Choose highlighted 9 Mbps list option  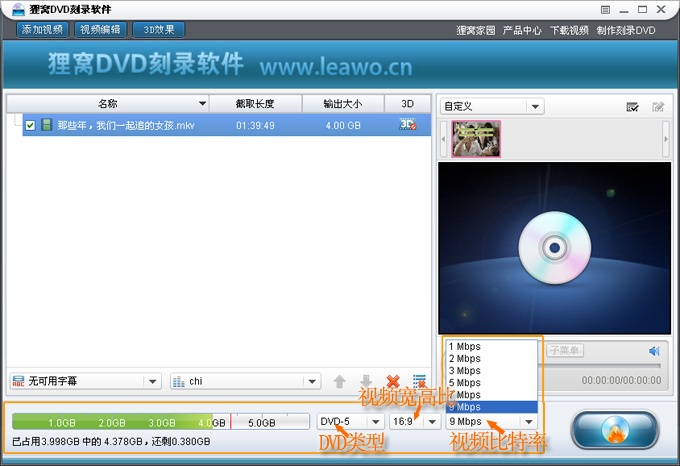[492, 407]
